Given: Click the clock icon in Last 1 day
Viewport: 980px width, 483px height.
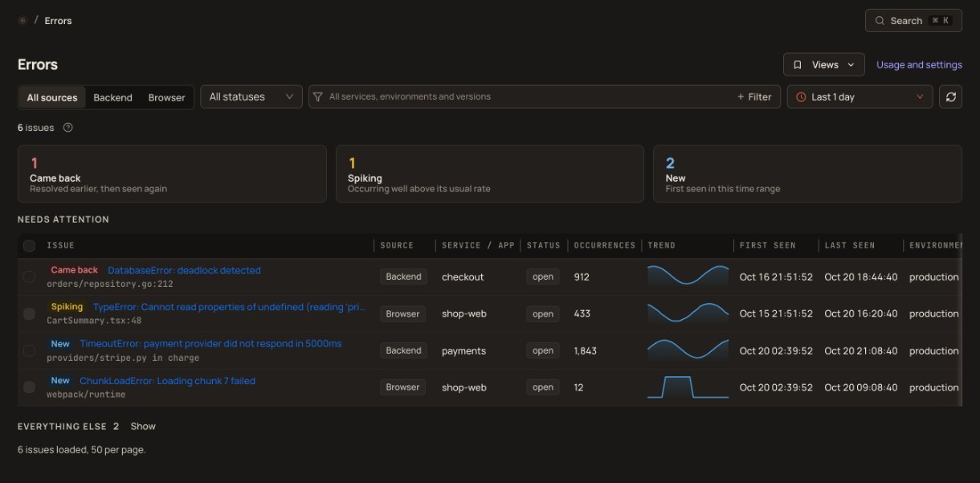Looking at the screenshot, I should [x=801, y=96].
